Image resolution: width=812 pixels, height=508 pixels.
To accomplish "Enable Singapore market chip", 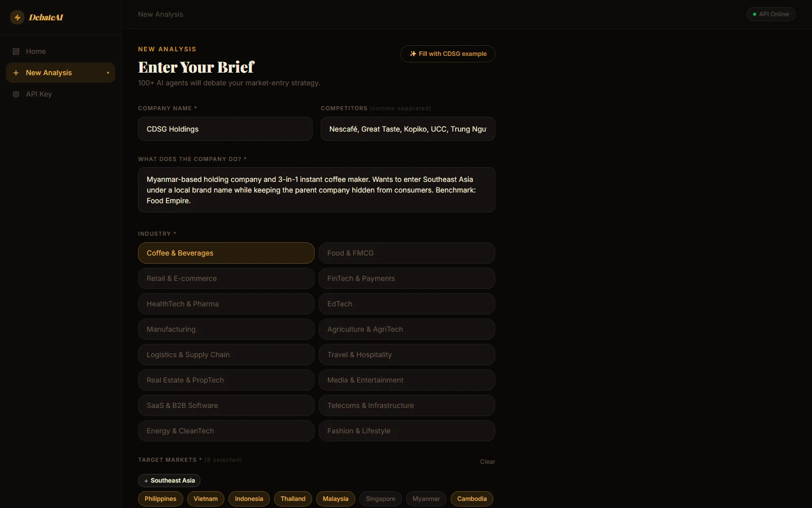I will [381, 499].
